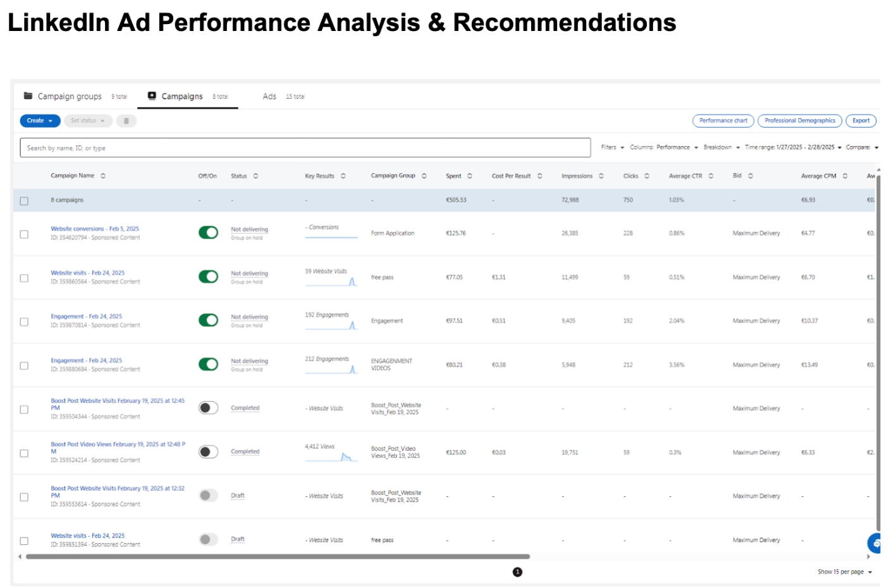The width and height of the screenshot is (889, 588).
Task: Open the Time range dropdown
Action: pyautogui.click(x=793, y=147)
